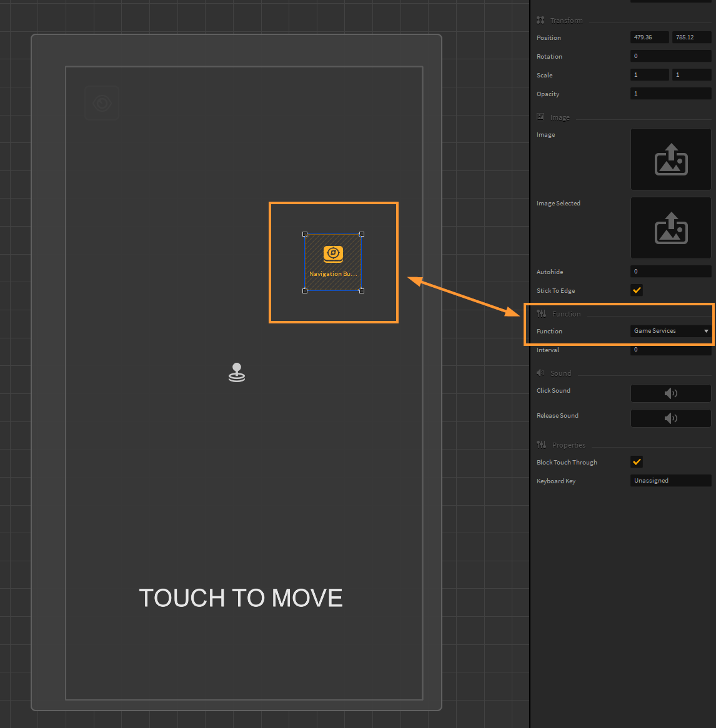
Task: Click the TOUCH TO MOVE text
Action: click(x=241, y=598)
